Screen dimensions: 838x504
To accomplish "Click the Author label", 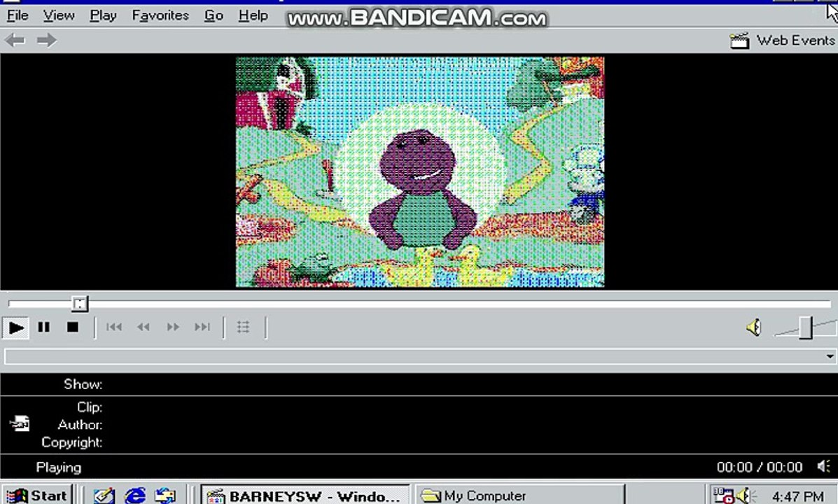I will tap(81, 425).
